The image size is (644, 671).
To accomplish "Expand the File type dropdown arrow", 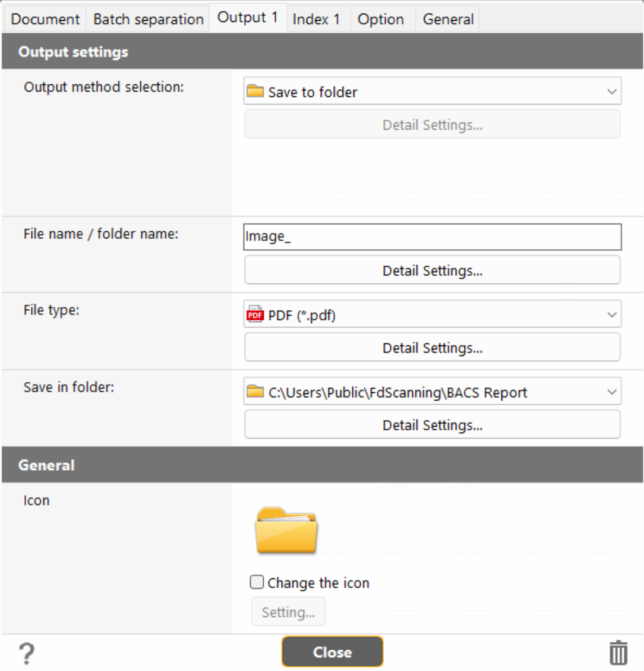I will pyautogui.click(x=612, y=314).
